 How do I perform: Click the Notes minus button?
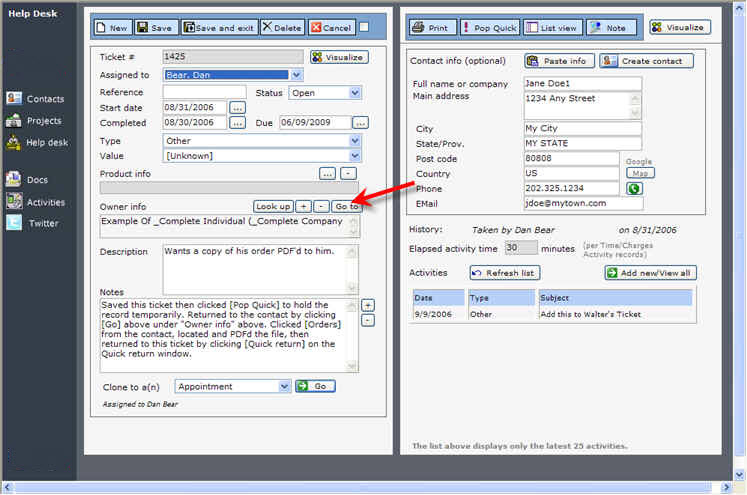click(368, 320)
